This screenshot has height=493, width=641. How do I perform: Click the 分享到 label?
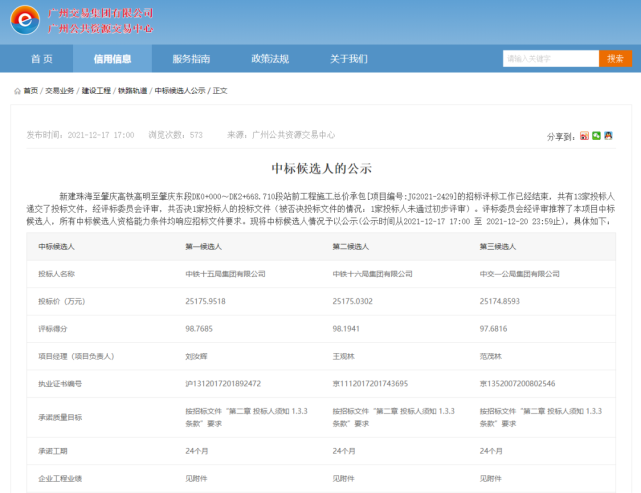coord(561,137)
